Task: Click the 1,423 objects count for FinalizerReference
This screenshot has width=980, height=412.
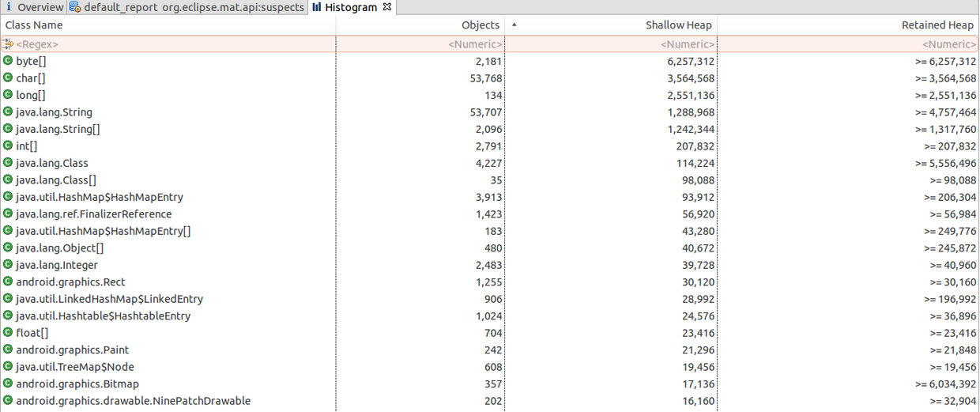Action: [x=488, y=214]
